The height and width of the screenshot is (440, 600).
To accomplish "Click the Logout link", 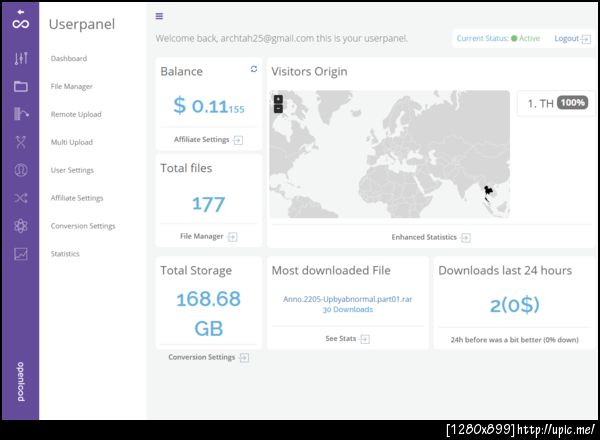I will coord(566,39).
